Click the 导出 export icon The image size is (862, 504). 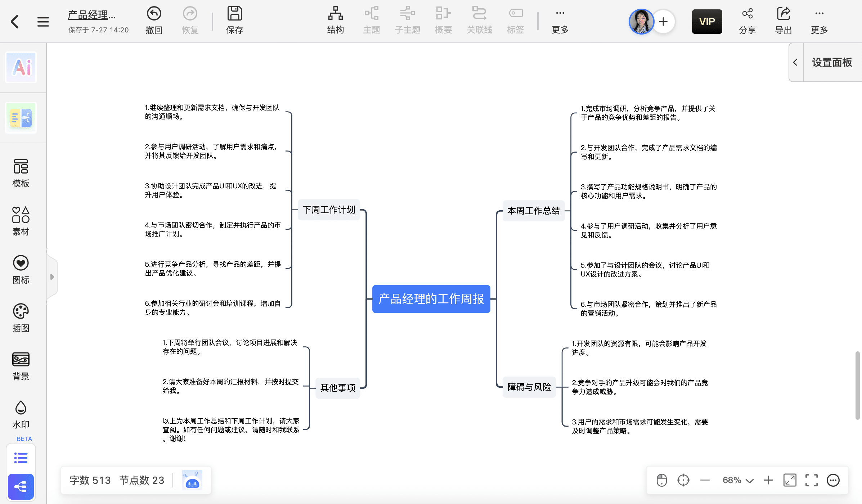point(783,14)
